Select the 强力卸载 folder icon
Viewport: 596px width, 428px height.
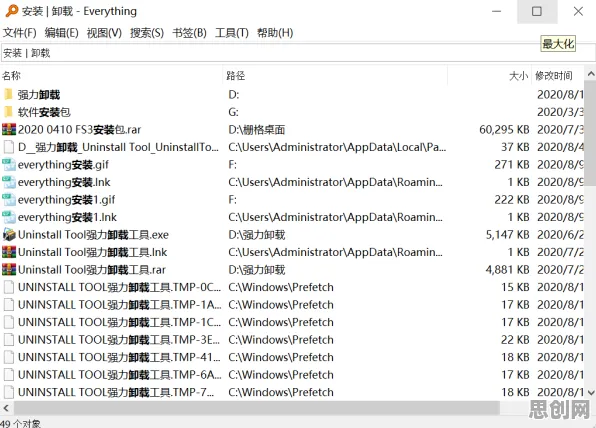(8, 94)
